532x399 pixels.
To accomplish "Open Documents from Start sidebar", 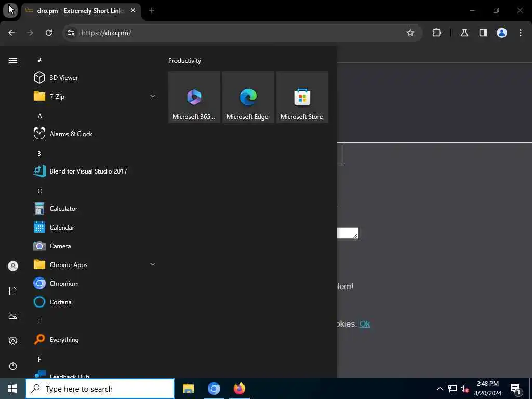I will pyautogui.click(x=13, y=291).
